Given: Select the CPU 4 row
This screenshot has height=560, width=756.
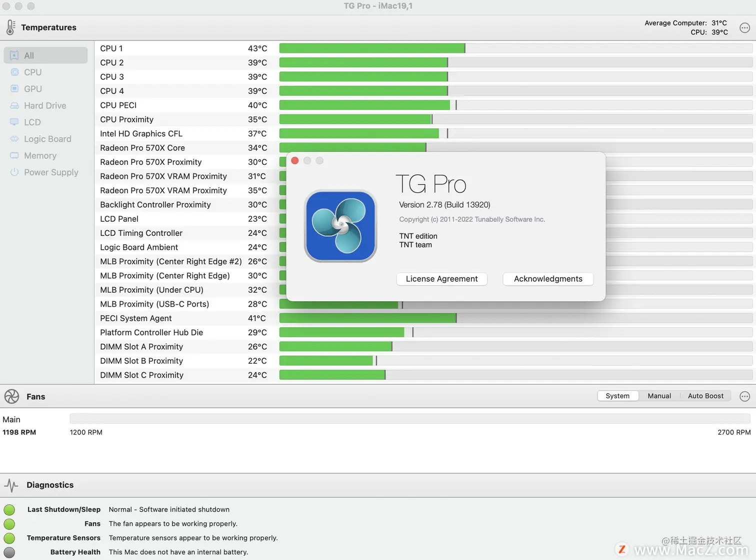Looking at the screenshot, I should [425, 91].
